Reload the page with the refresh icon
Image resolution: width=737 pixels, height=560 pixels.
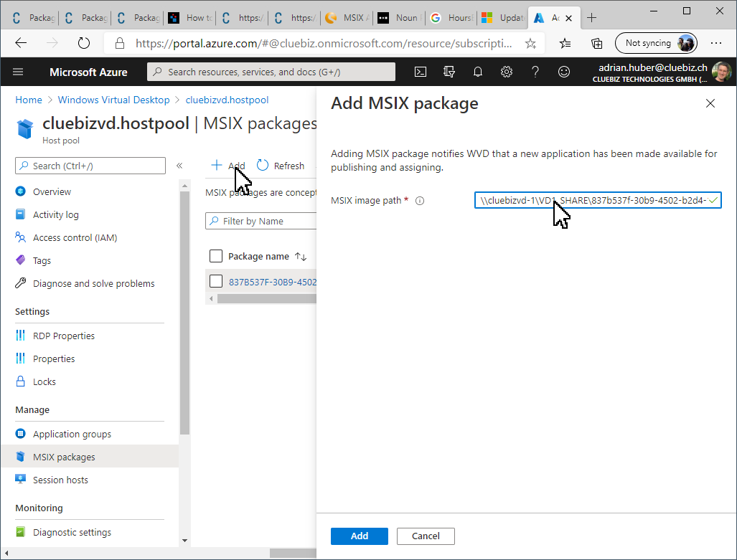click(x=84, y=43)
